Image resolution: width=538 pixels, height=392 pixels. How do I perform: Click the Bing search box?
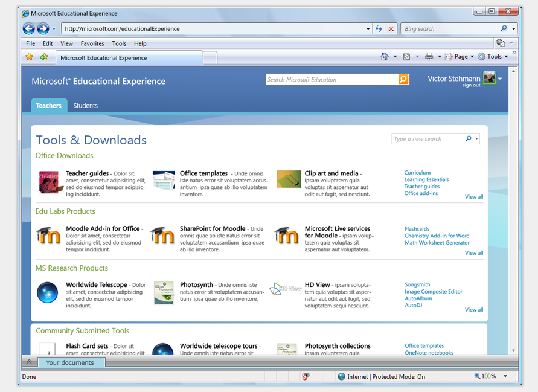[x=450, y=29]
